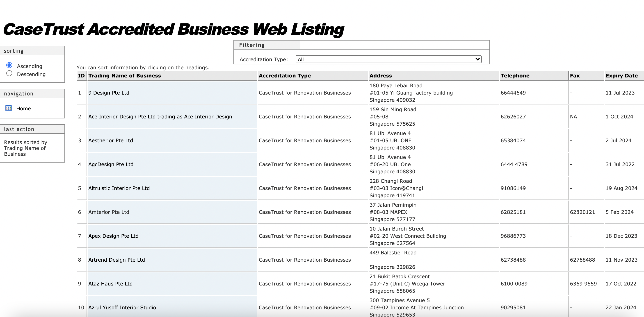Sort by the Address column heading
The height and width of the screenshot is (317, 644).
click(381, 76)
